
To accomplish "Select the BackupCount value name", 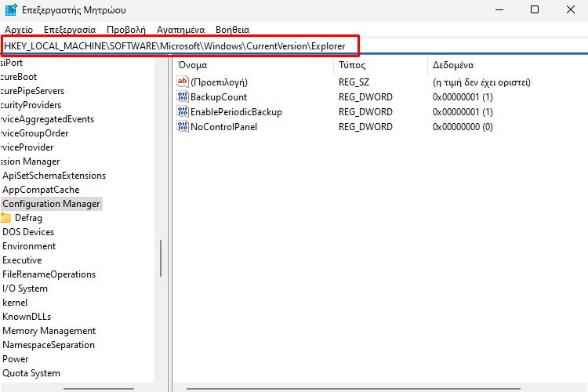I will pyautogui.click(x=219, y=97).
